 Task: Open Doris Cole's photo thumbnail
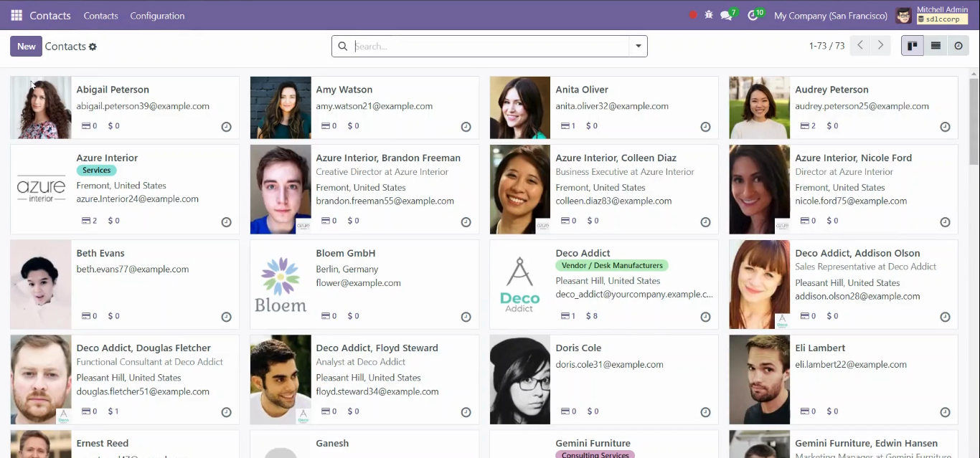(x=520, y=380)
